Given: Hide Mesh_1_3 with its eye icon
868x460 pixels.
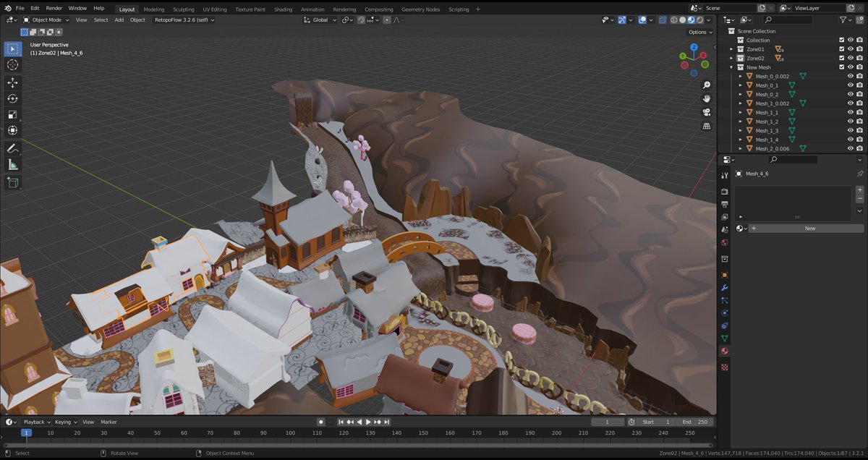Looking at the screenshot, I should (851, 131).
